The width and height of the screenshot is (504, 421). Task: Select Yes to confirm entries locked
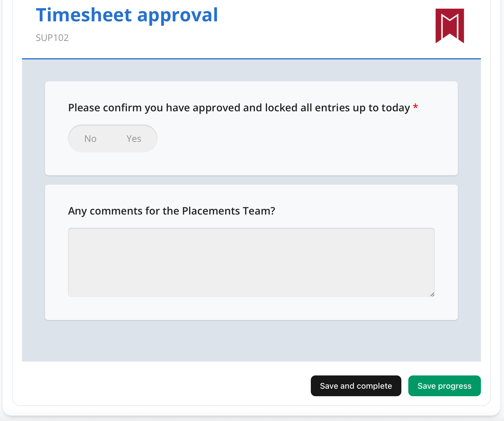point(134,139)
